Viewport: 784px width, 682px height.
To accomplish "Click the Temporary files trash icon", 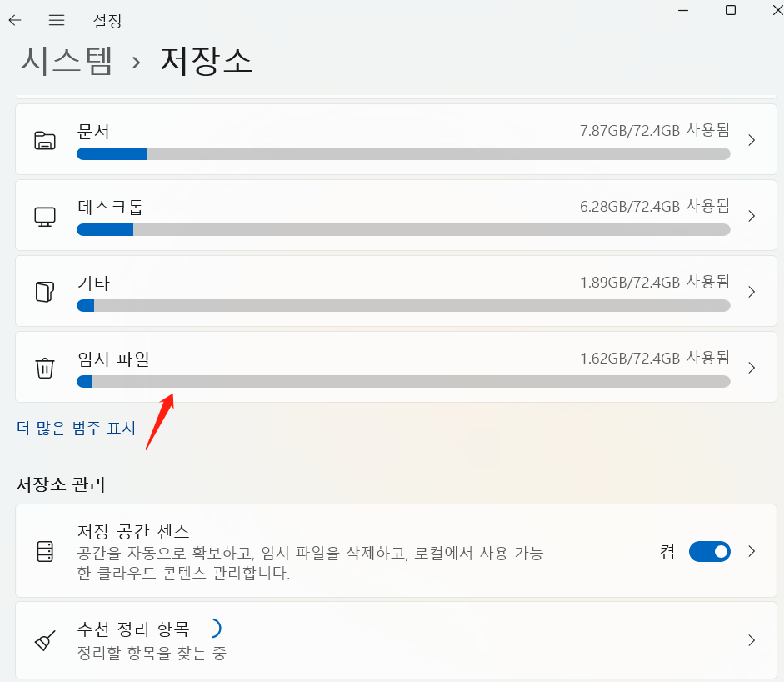I will pyautogui.click(x=46, y=368).
